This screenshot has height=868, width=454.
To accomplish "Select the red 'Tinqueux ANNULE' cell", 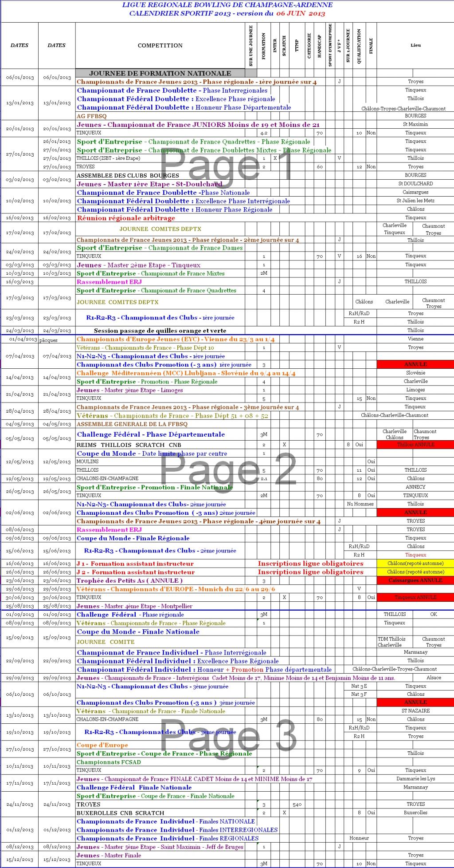I will (x=415, y=597).
